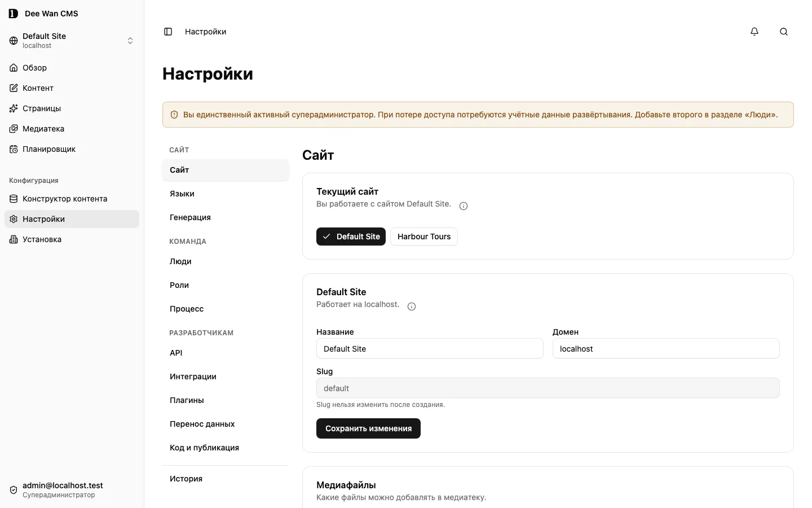Go to Роли settings section
Screen dimensions: 812x508
tap(226, 285)
